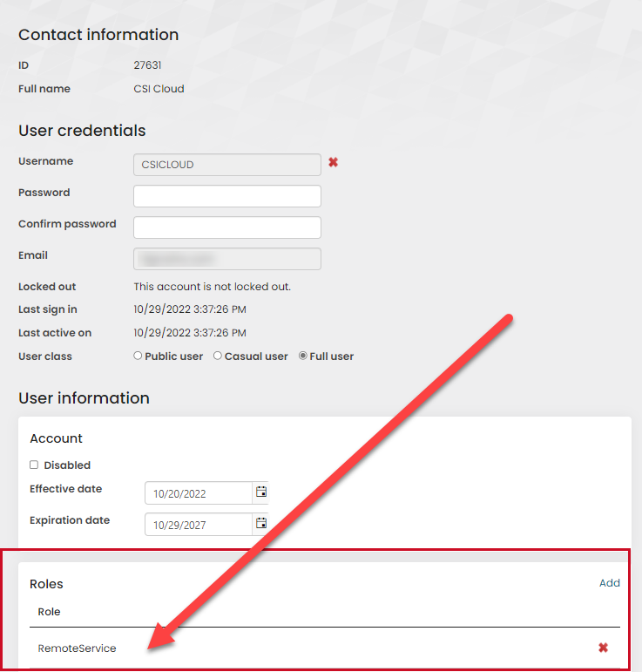The width and height of the screenshot is (642, 672).
Task: Open the Expiration date calendar picker
Action: (260, 524)
